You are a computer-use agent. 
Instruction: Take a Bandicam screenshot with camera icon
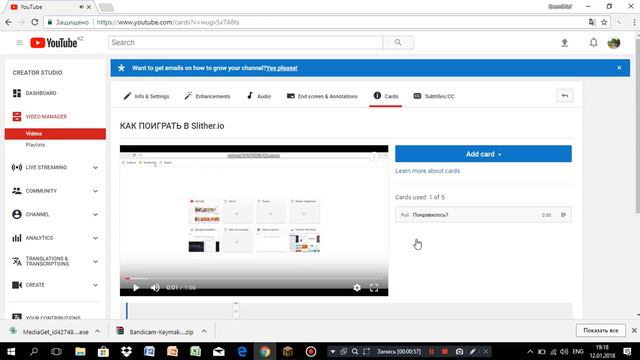459,351
